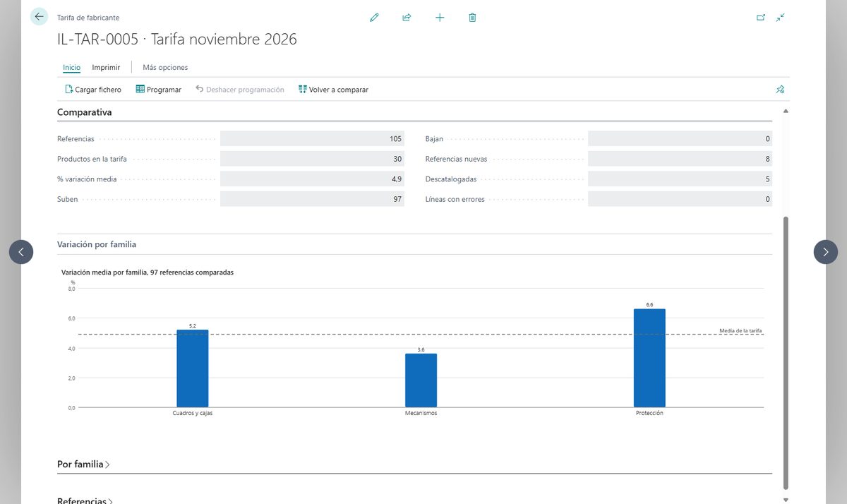Select the Mecanismos bar in chart
Screen dimensions: 847x504
coord(421,380)
